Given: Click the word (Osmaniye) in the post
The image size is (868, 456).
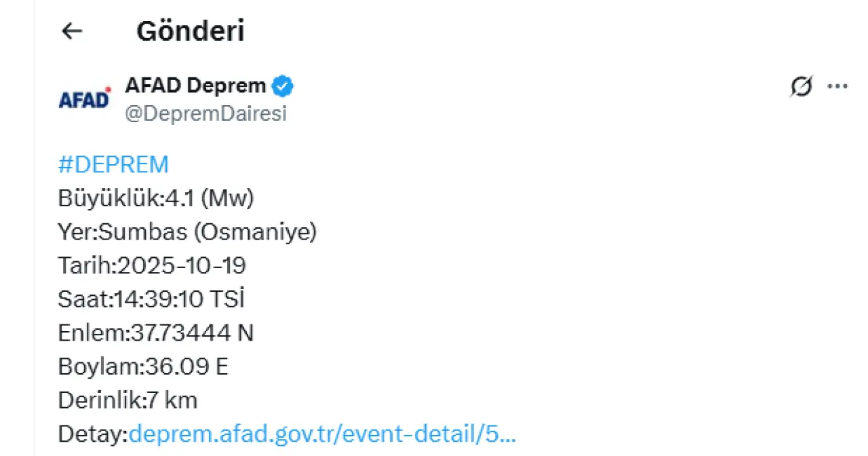Looking at the screenshot, I should (255, 232).
